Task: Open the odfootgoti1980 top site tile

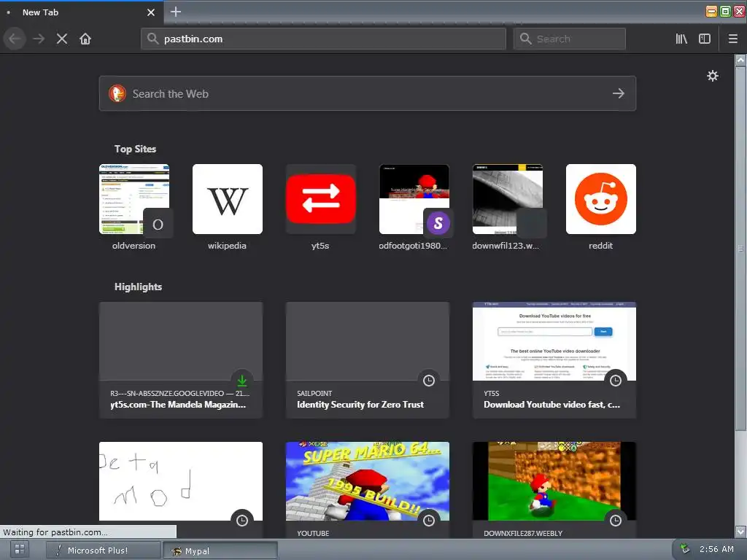Action: 414,199
